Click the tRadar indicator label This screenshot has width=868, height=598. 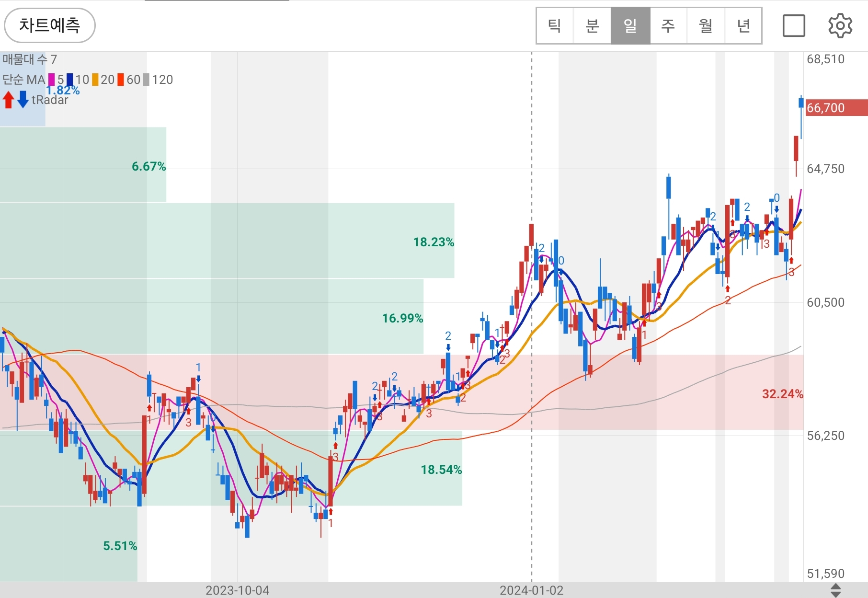[x=50, y=100]
